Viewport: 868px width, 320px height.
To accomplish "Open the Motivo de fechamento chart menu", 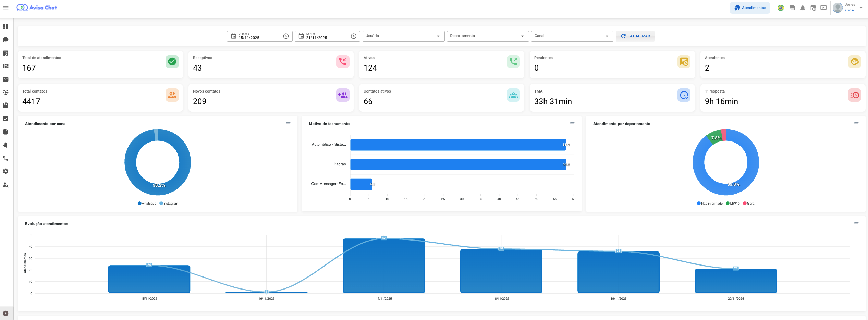I will 572,124.
